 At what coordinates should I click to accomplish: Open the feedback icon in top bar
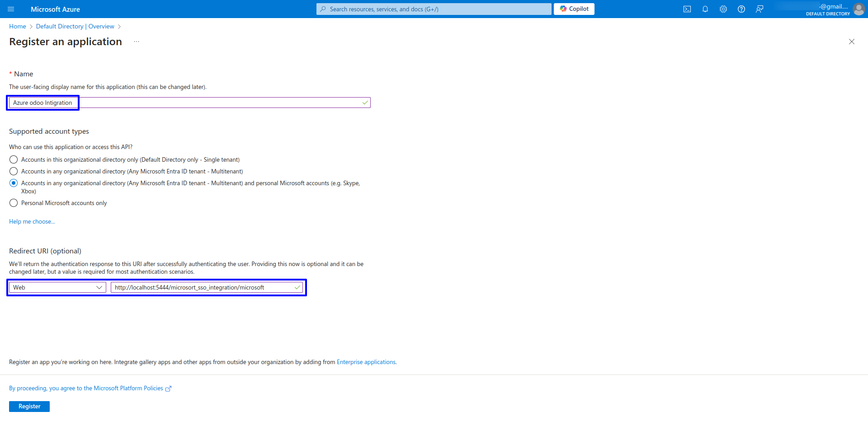[759, 9]
